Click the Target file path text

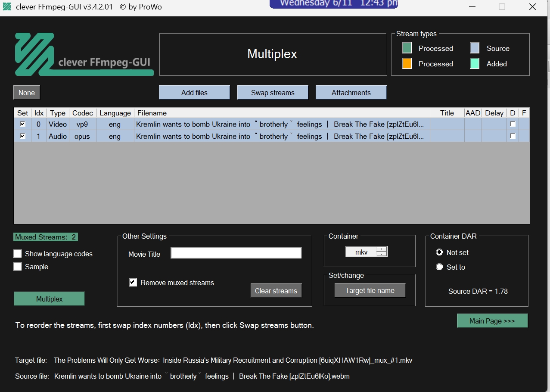[233, 360]
